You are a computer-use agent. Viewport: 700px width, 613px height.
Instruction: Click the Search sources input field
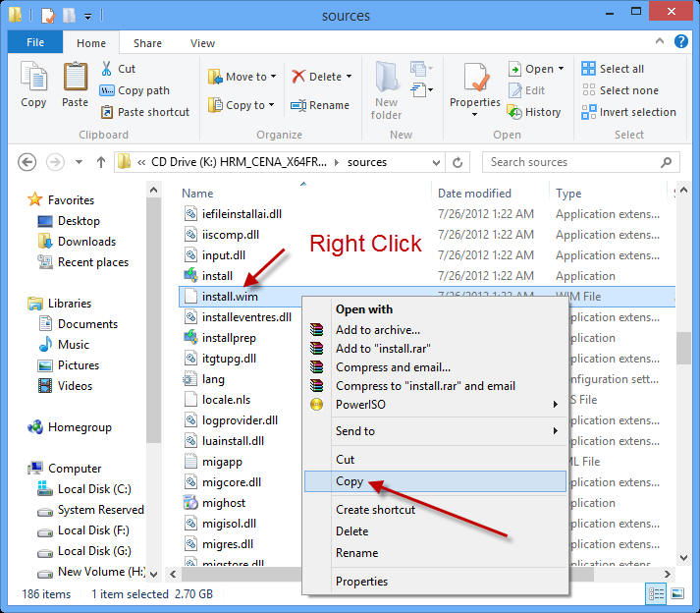[x=581, y=162]
